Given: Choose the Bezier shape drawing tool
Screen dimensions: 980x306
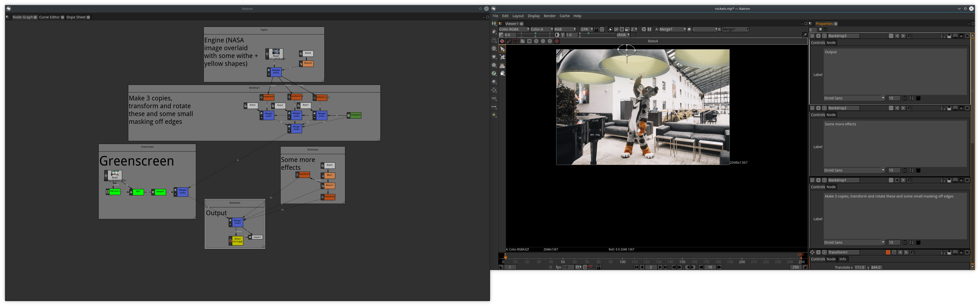Looking at the screenshot, I should click(x=503, y=65).
